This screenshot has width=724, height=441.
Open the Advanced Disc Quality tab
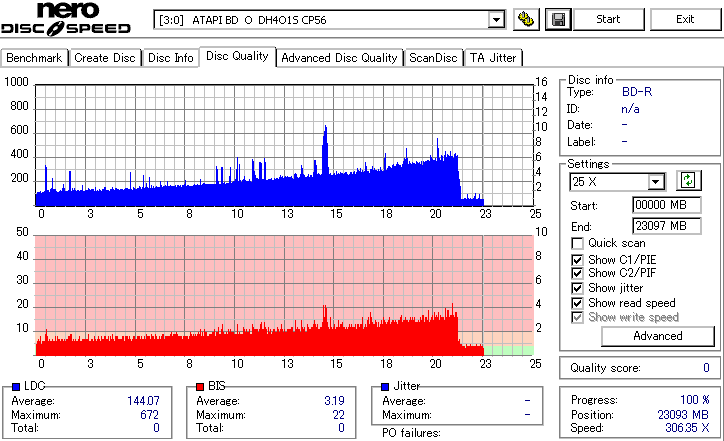tap(339, 58)
